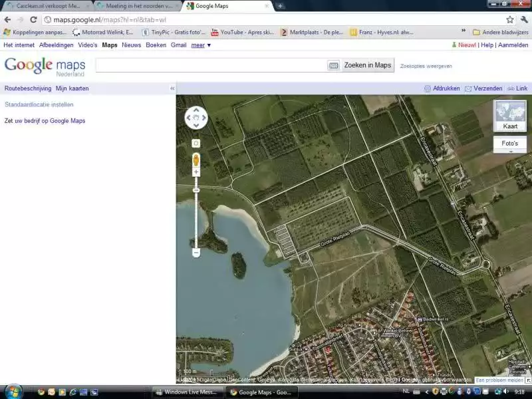Launch Internet Explorer from quick launch
The width and height of the screenshot is (532, 399).
click(x=72, y=392)
